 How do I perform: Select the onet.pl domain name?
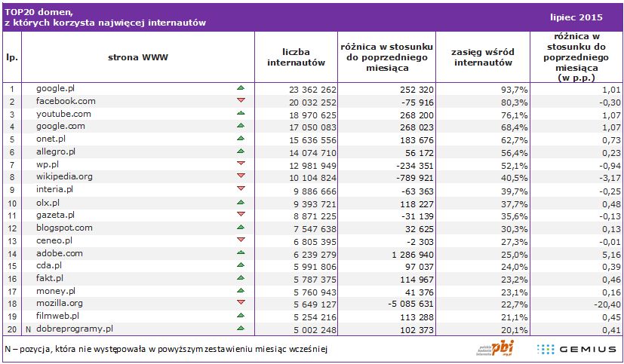point(51,139)
